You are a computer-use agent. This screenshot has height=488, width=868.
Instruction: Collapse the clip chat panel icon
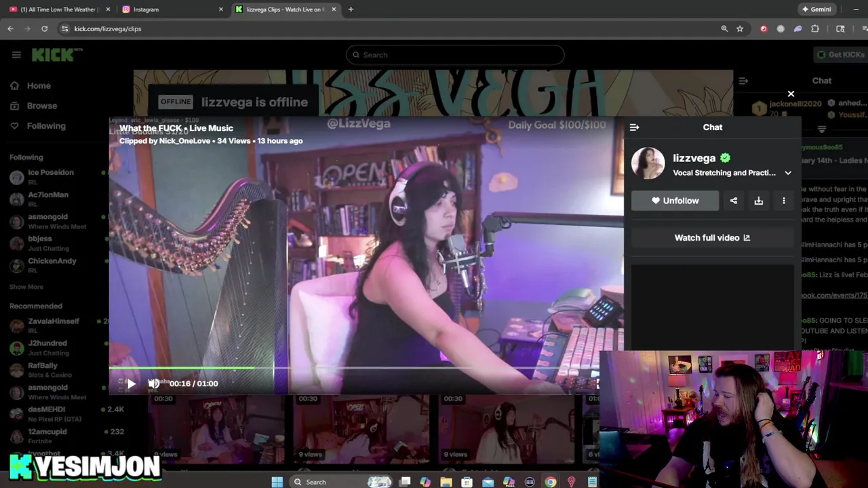[x=634, y=127]
